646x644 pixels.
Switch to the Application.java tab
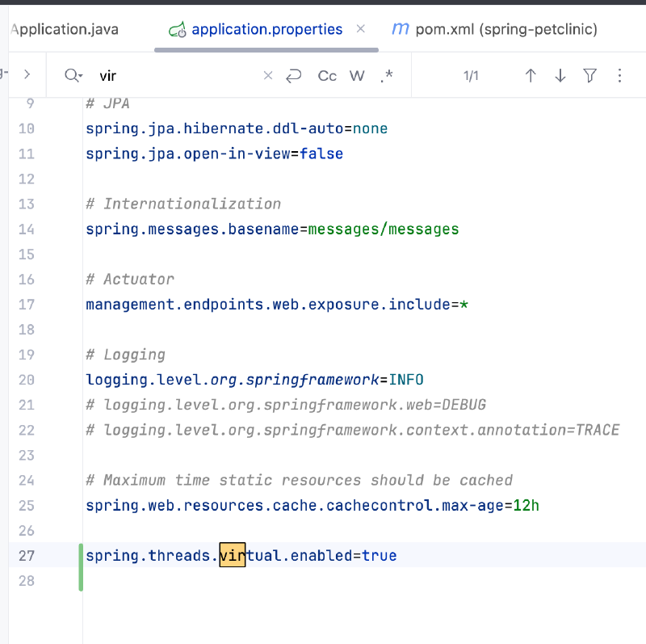click(65, 29)
